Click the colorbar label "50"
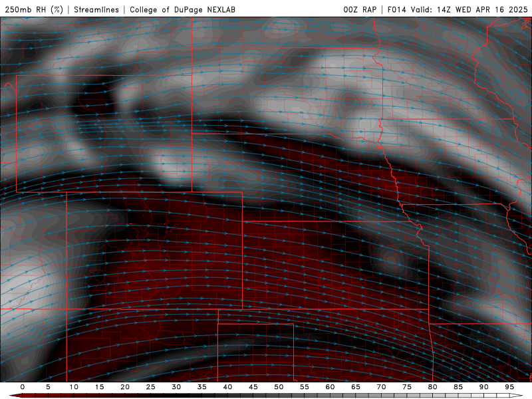532x399 pixels. click(279, 387)
